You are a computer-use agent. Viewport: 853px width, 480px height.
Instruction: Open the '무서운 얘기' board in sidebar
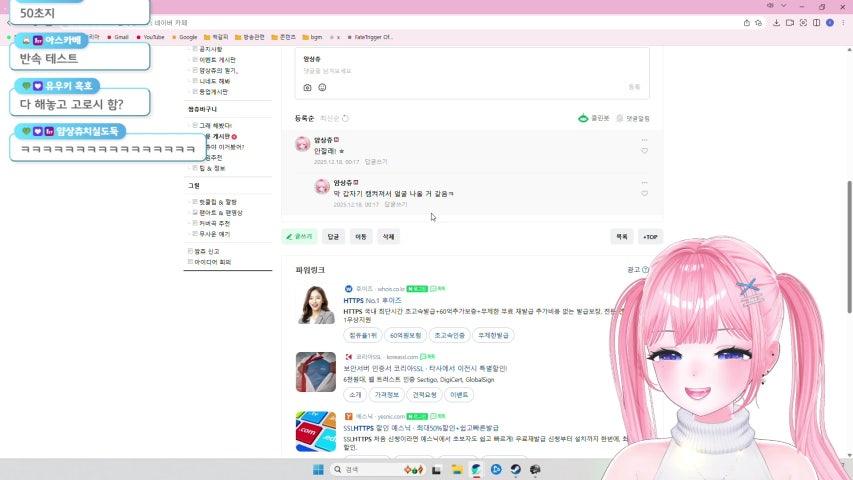pos(214,234)
